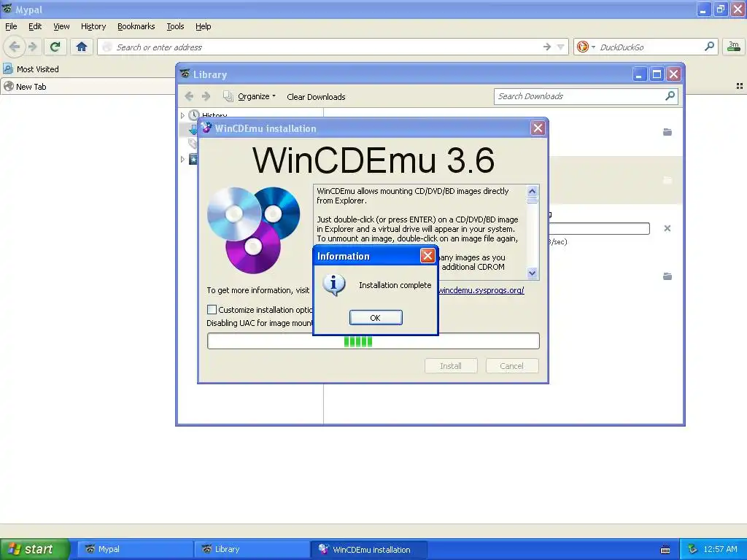This screenshot has height=560, width=747.
Task: Click Clear Downloads in Library
Action: [316, 97]
